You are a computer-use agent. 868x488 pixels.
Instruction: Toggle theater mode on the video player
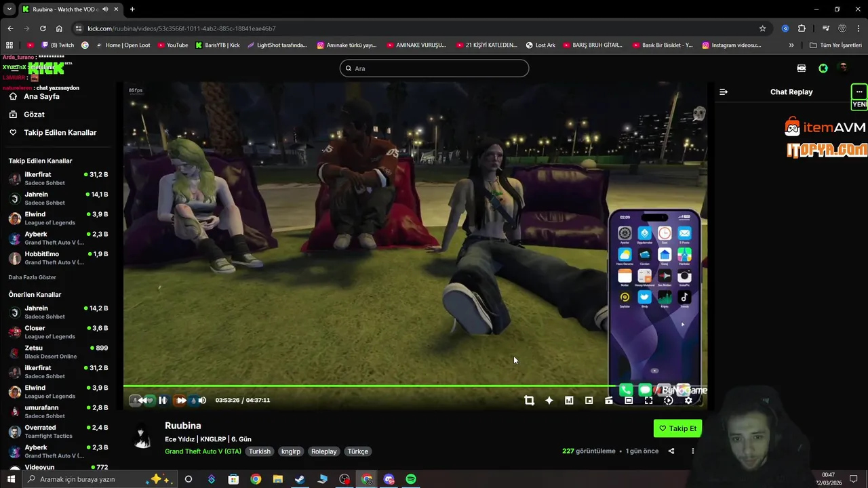pyautogui.click(x=629, y=401)
